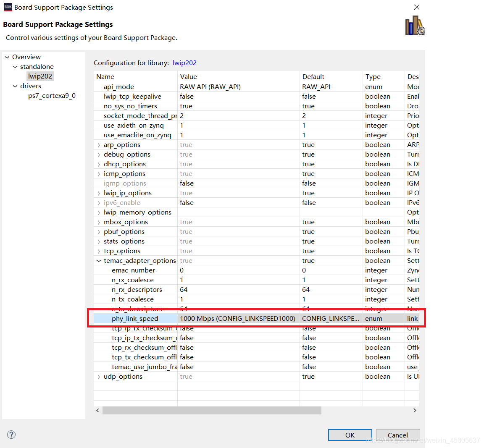This screenshot has height=448, width=484.
Task: Click the SDK title bar icon
Action: click(x=8, y=7)
